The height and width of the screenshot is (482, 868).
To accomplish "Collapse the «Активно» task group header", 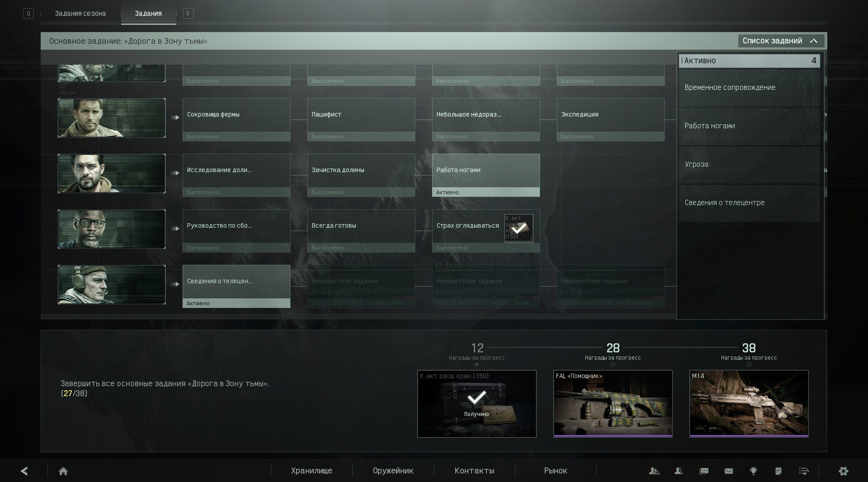I will pos(749,61).
